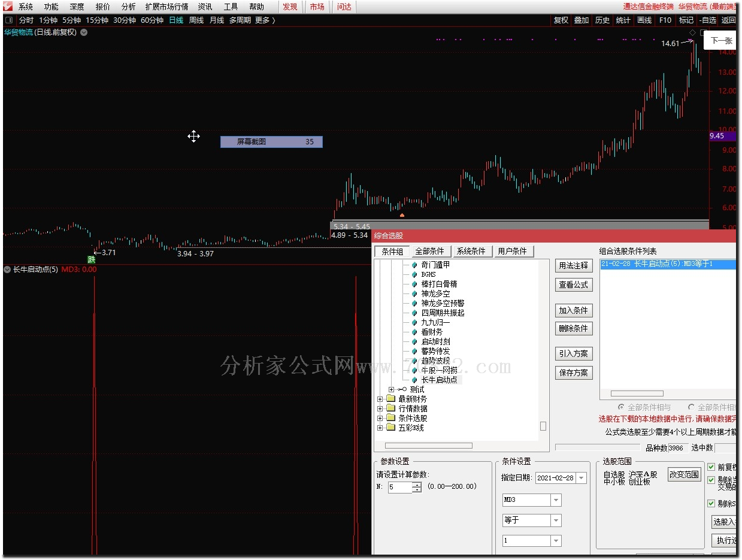Click the N parameter stepper arrows

pos(417,487)
